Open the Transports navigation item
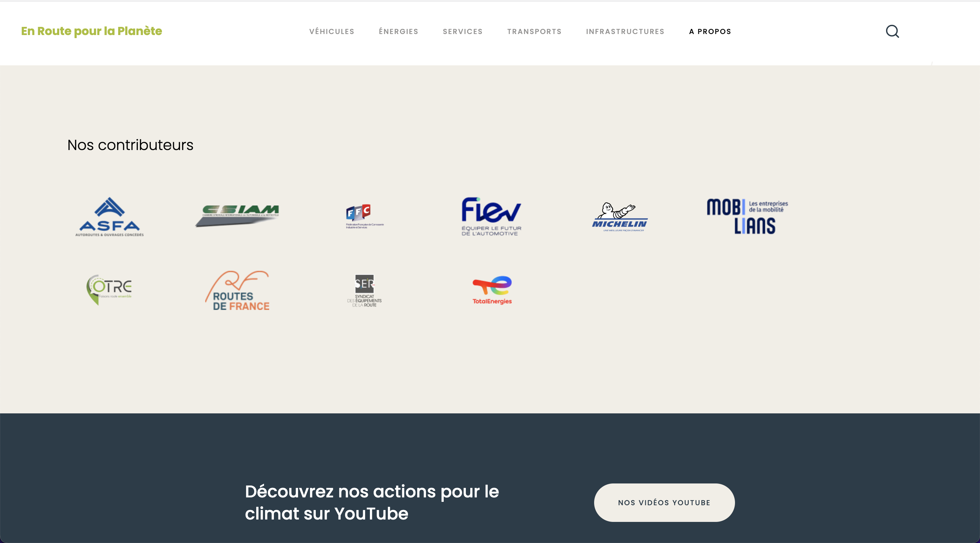This screenshot has width=980, height=543. coord(534,32)
